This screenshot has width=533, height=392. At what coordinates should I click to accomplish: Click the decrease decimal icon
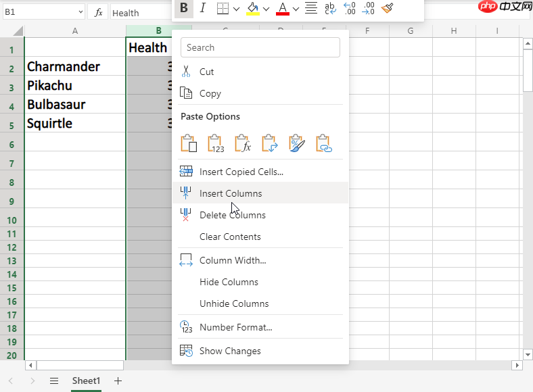click(x=368, y=8)
